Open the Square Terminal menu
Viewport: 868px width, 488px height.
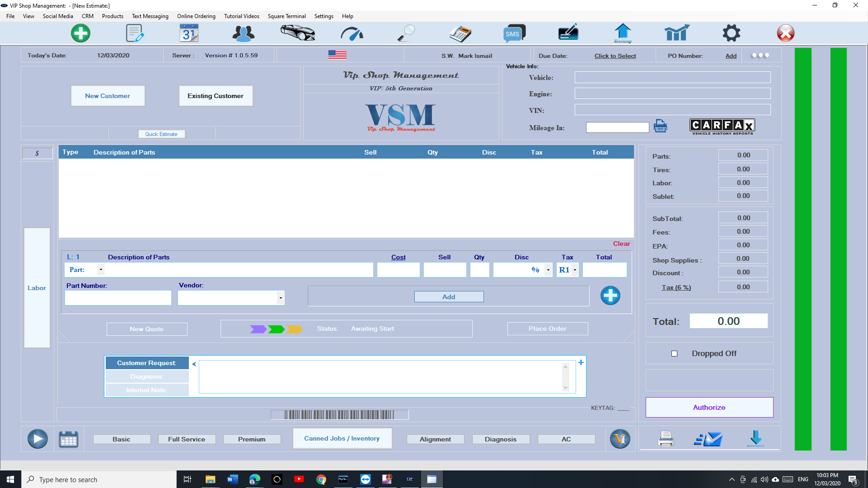[286, 16]
